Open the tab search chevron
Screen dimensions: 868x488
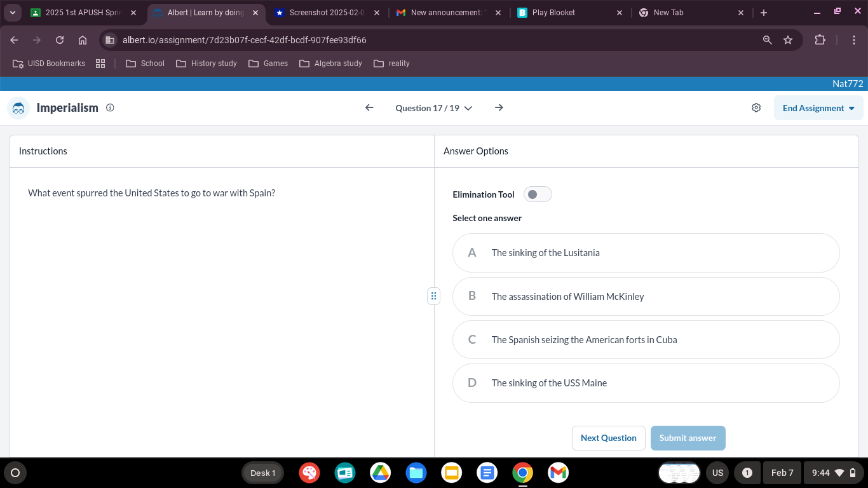(x=13, y=13)
